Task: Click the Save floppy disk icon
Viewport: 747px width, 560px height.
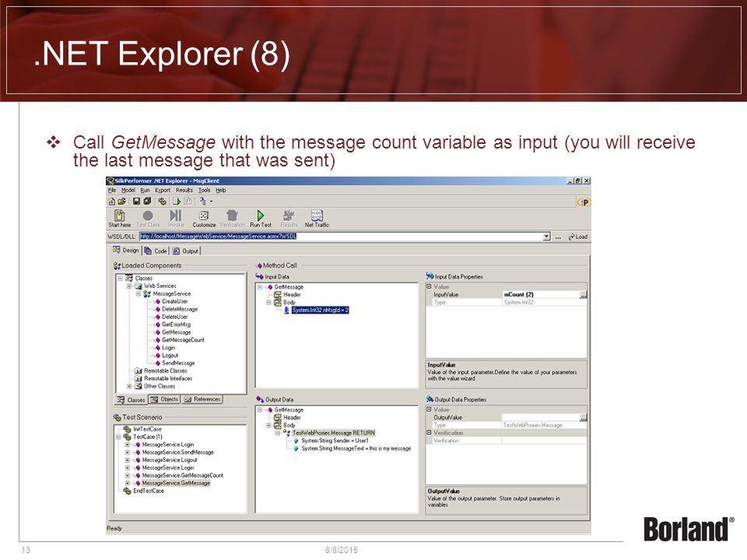Action: tap(136, 201)
